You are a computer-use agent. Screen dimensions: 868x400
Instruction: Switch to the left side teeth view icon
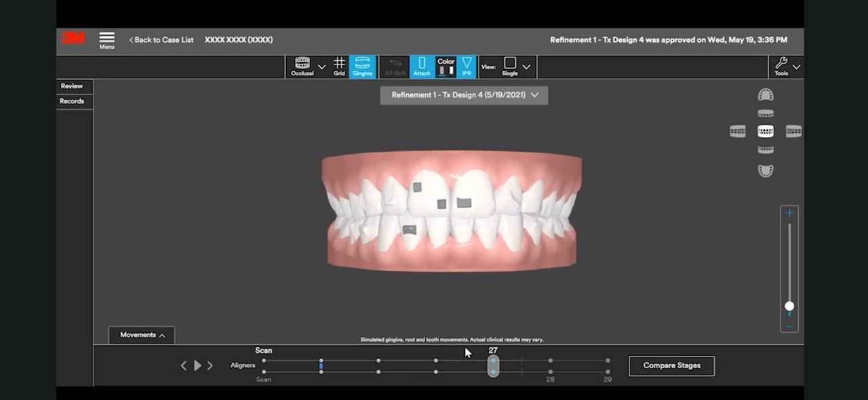click(738, 132)
